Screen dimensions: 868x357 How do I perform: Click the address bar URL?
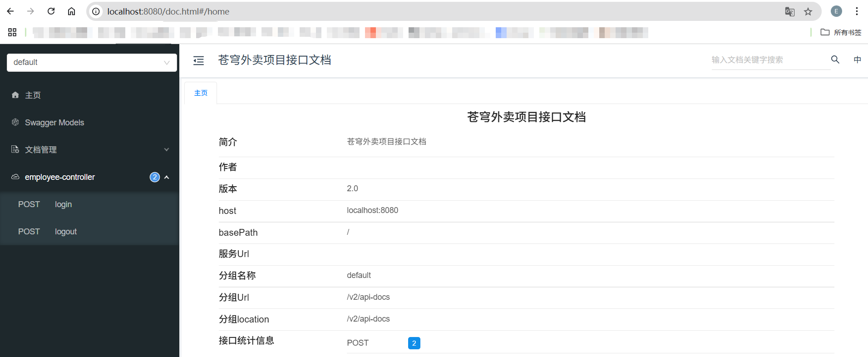[x=168, y=11]
